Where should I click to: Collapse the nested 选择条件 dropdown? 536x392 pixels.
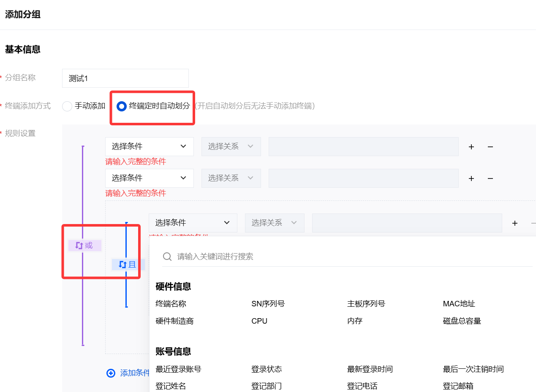pos(193,223)
